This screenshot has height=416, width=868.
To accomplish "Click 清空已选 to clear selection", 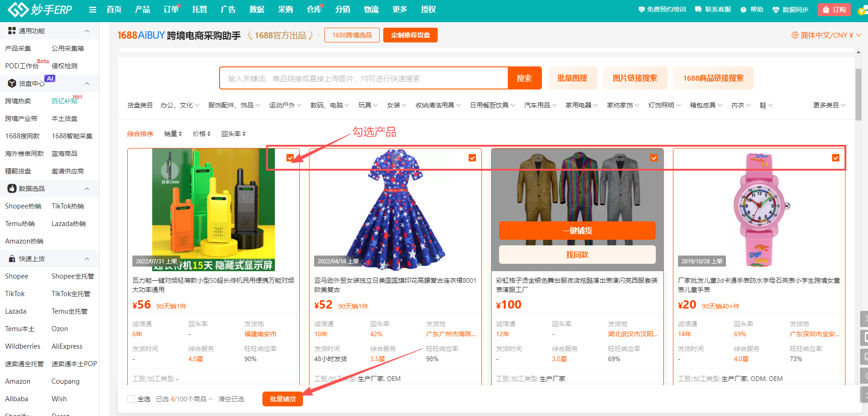I will [x=232, y=399].
